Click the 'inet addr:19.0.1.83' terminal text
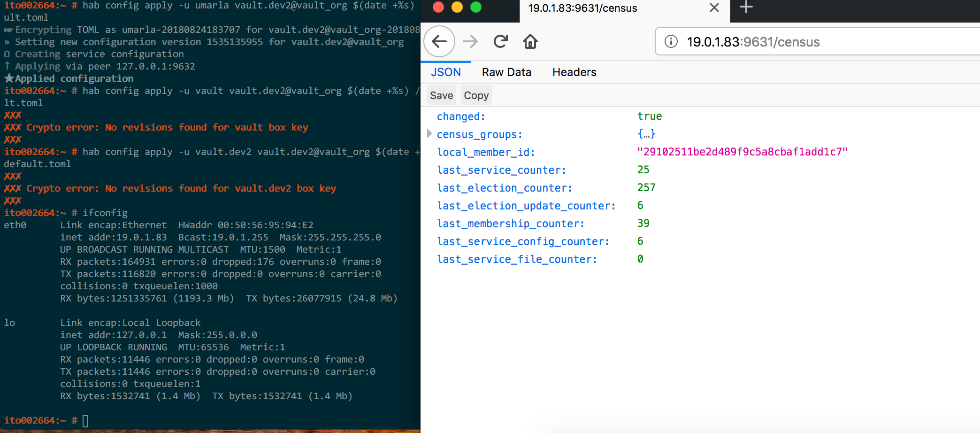 (x=114, y=237)
